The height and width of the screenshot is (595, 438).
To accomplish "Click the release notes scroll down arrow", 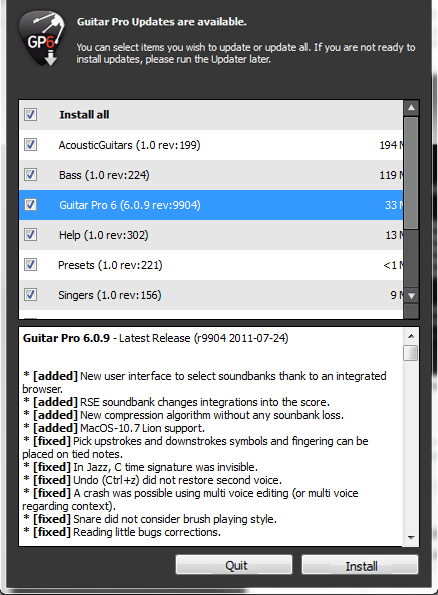I will [x=411, y=537].
